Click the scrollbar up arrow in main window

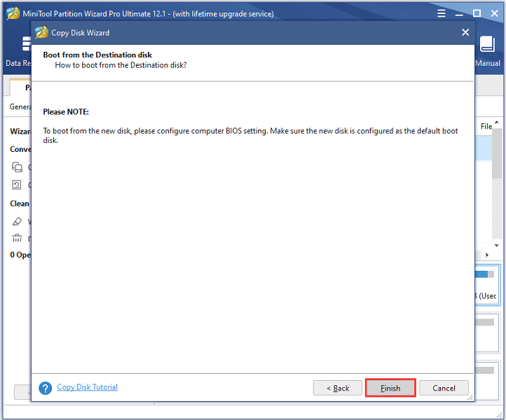point(497,122)
